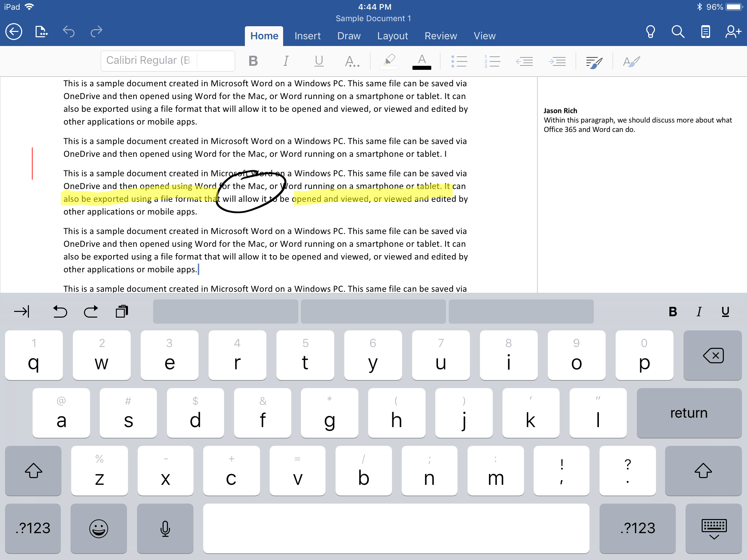The image size is (747, 560).
Task: Open the search magnifier icon
Action: click(x=678, y=32)
